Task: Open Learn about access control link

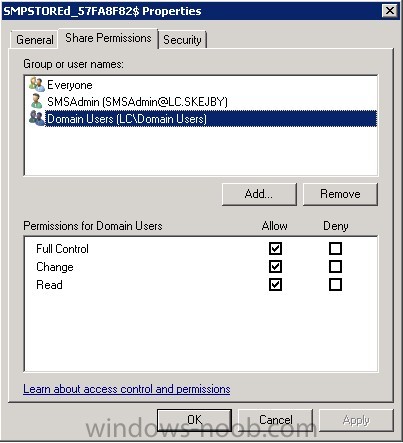Action: (x=127, y=389)
